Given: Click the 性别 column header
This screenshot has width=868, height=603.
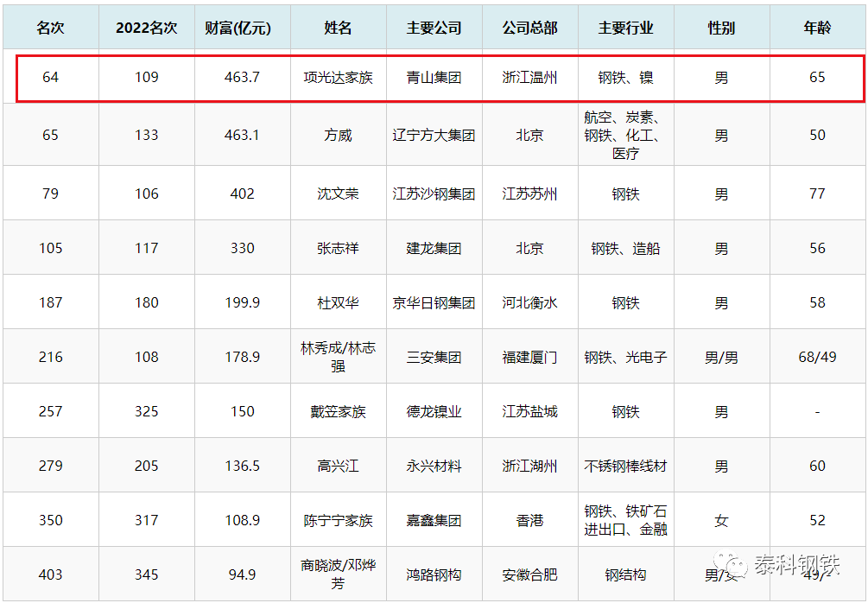Looking at the screenshot, I should click(721, 28).
